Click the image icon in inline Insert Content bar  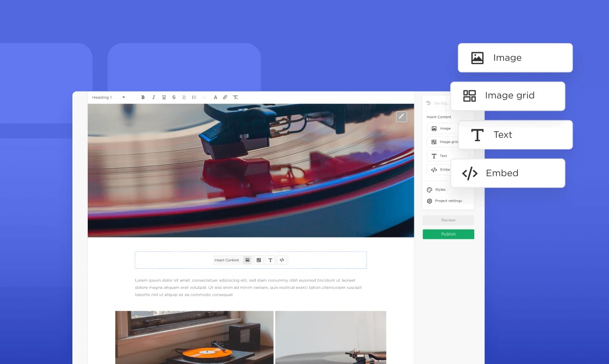247,260
